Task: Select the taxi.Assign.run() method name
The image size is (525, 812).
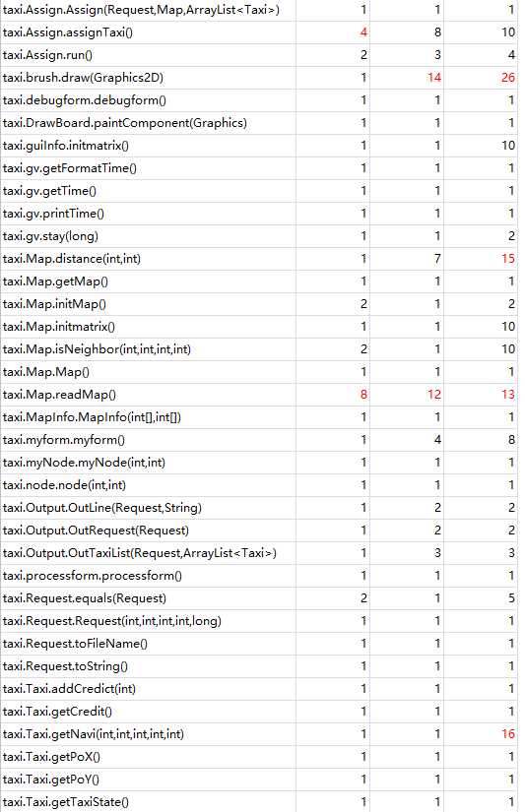Action: click(x=47, y=55)
